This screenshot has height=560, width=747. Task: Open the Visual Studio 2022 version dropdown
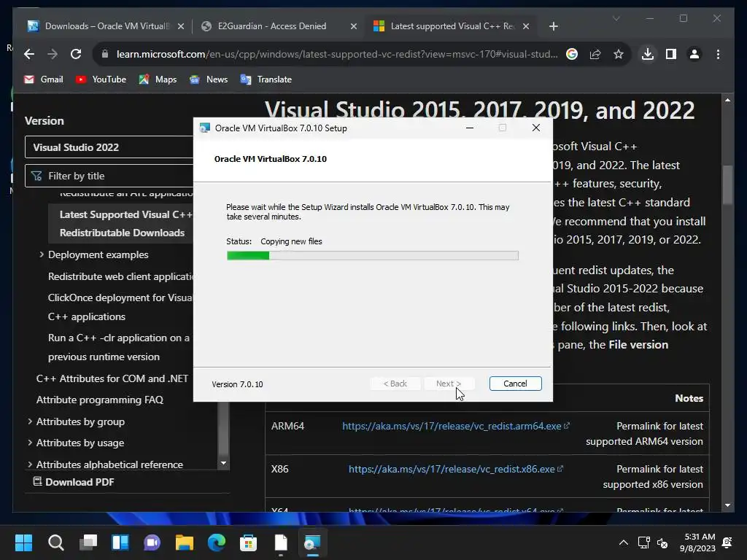pyautogui.click(x=109, y=147)
